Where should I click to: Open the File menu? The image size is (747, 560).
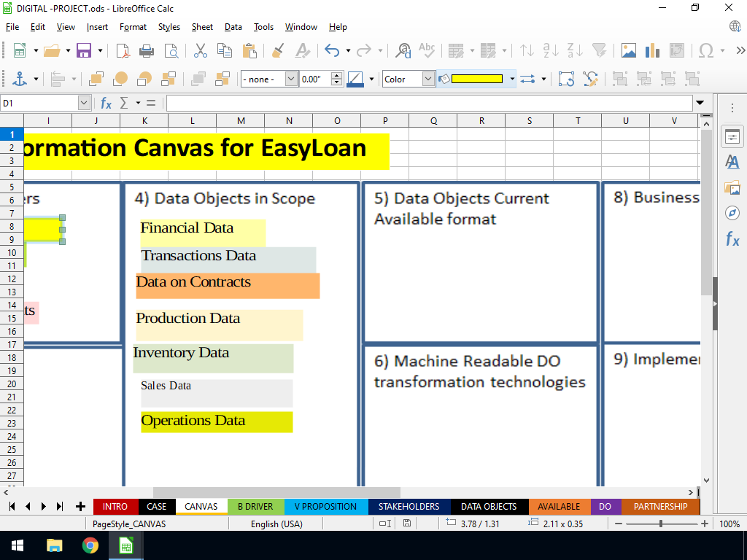pyautogui.click(x=12, y=27)
